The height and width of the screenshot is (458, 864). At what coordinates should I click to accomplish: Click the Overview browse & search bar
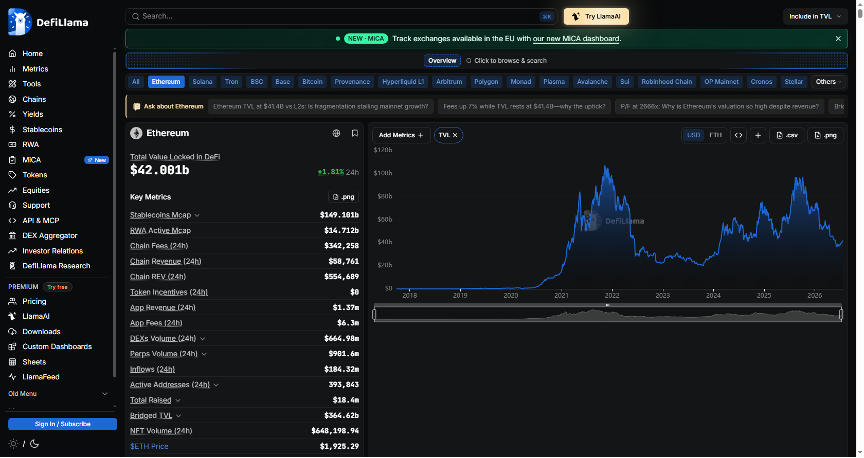pos(486,61)
